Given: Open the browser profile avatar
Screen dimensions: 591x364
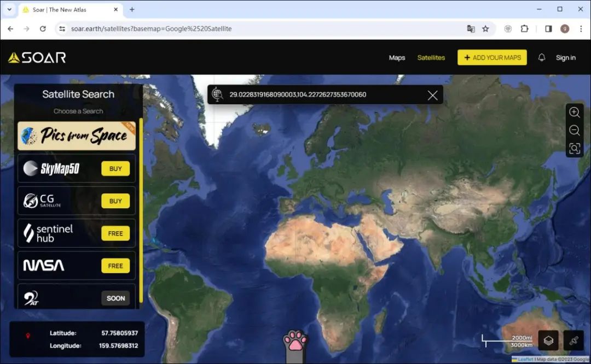Looking at the screenshot, I should [x=565, y=28].
